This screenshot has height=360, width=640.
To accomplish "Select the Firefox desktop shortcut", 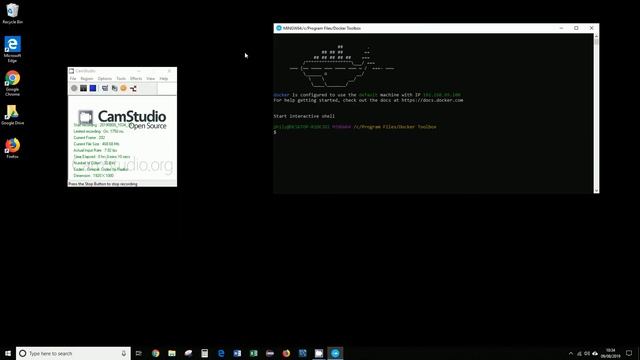I will click(x=13, y=148).
